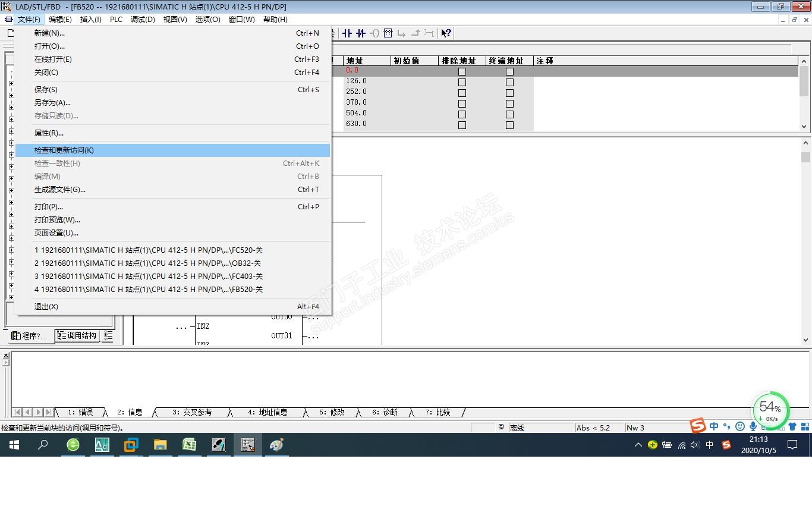
Task: Switch to the 1: 错误 output tab
Action: [81, 412]
